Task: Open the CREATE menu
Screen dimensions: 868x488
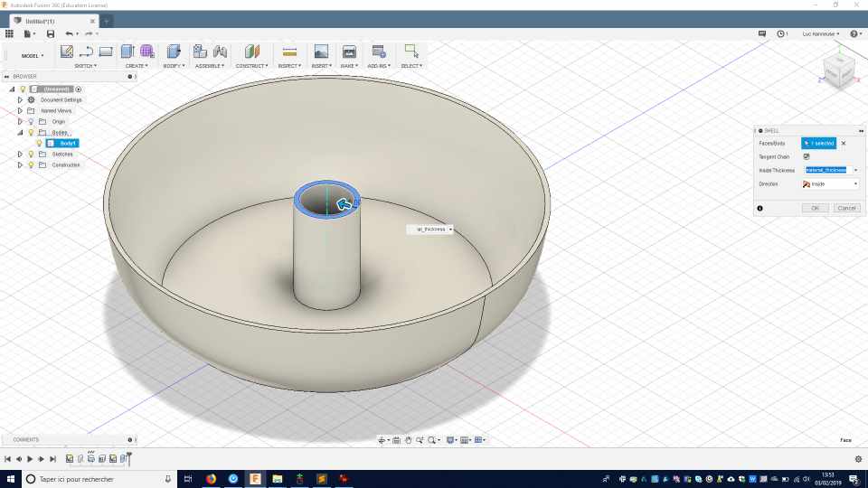Action: pyautogui.click(x=137, y=66)
